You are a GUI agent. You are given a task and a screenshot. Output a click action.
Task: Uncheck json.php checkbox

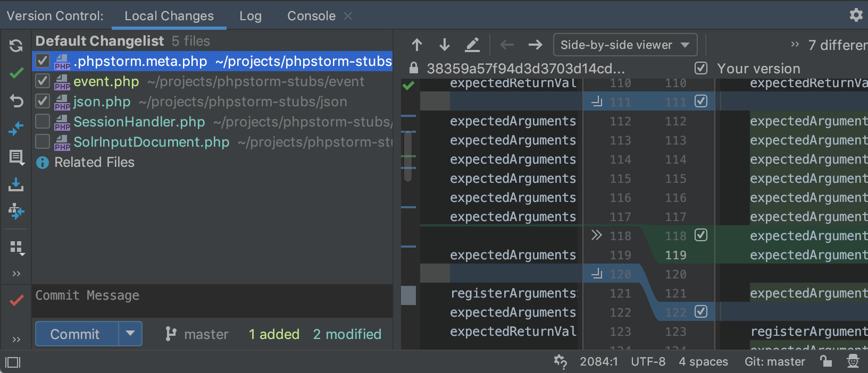click(43, 101)
